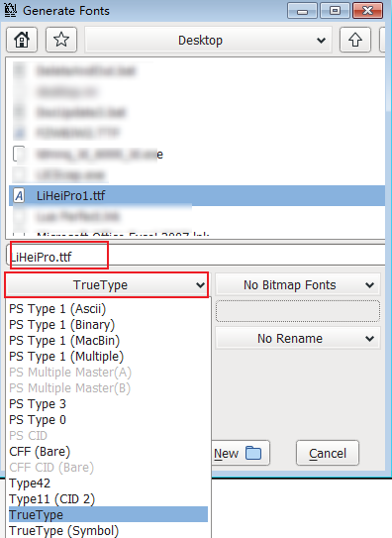The height and width of the screenshot is (538, 392).
Task: Choose PS Type 1 (Binary) format
Action: tap(108, 325)
